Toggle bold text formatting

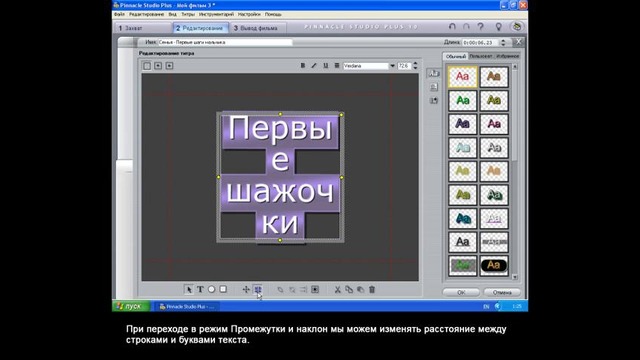302,66
